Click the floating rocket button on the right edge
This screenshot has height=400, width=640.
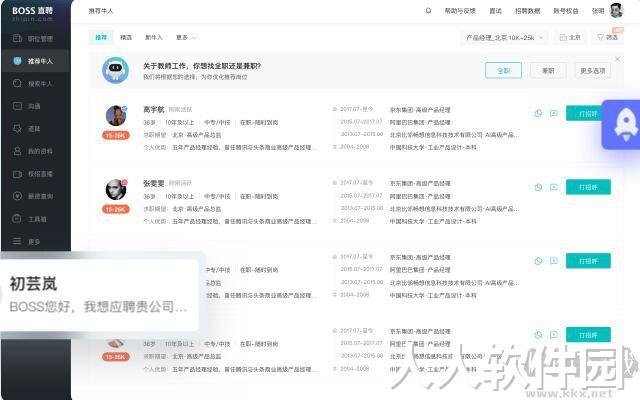(622, 124)
